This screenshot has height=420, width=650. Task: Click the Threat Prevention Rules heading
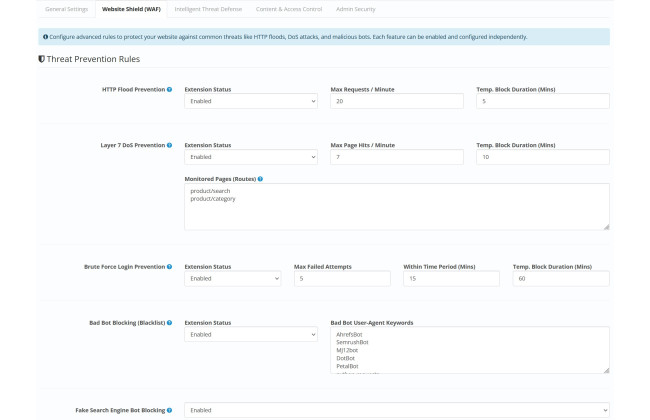coord(93,59)
